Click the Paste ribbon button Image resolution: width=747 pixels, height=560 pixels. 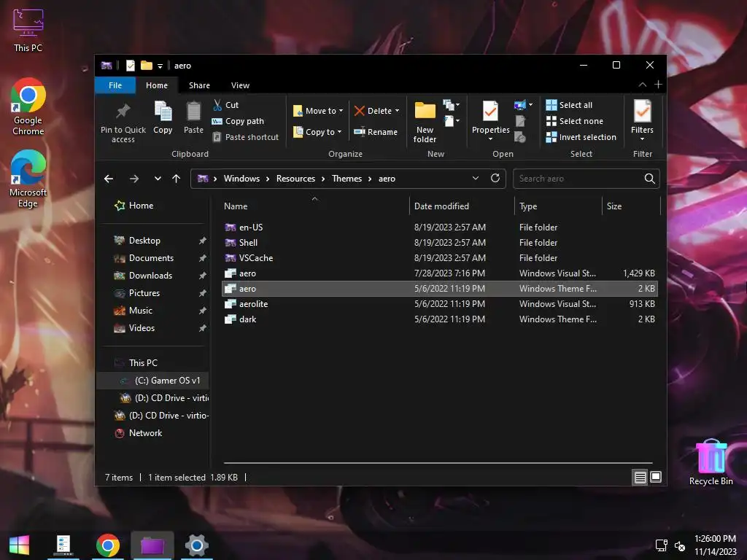[x=193, y=117]
